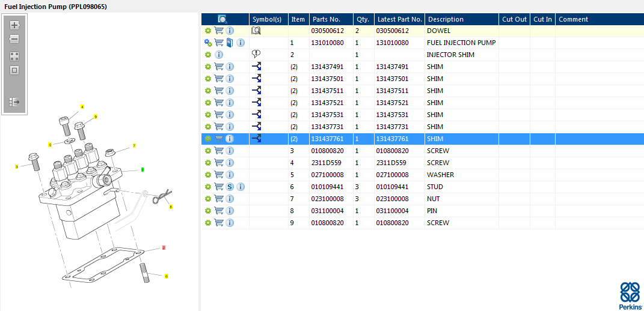Click callout 3 on the diagram
This screenshot has width=644, height=311.
17,166
